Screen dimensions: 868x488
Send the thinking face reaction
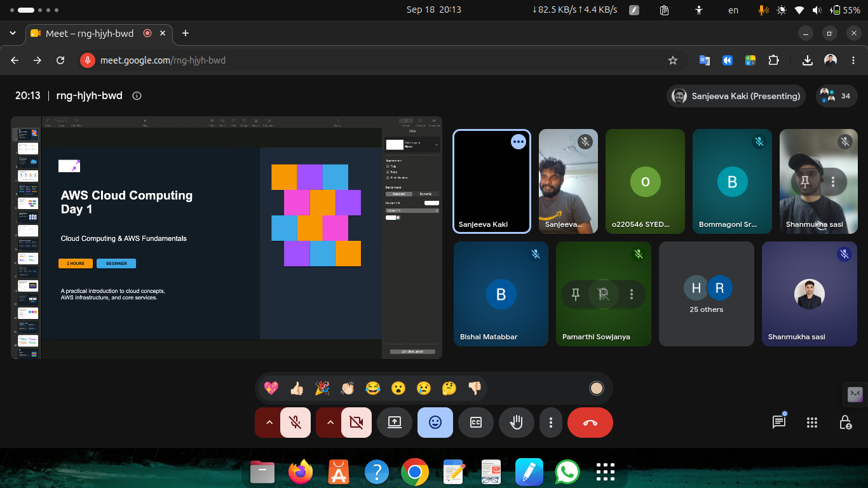[x=449, y=388]
